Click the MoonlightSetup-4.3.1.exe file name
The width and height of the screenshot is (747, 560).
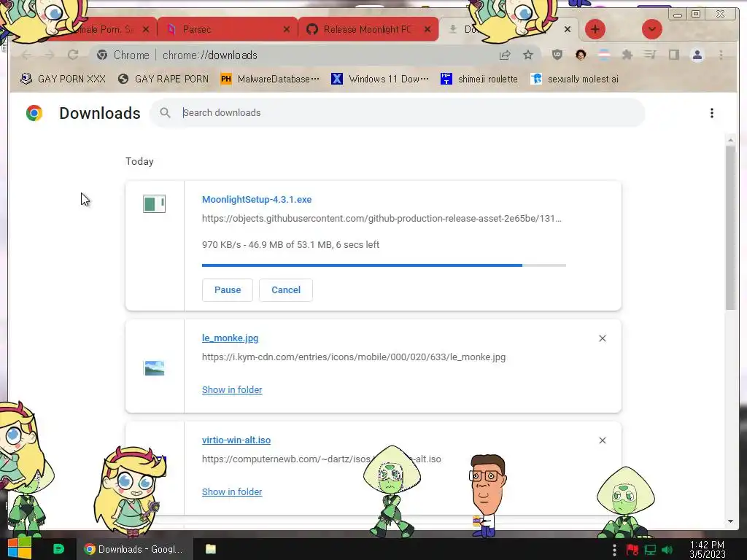click(257, 200)
